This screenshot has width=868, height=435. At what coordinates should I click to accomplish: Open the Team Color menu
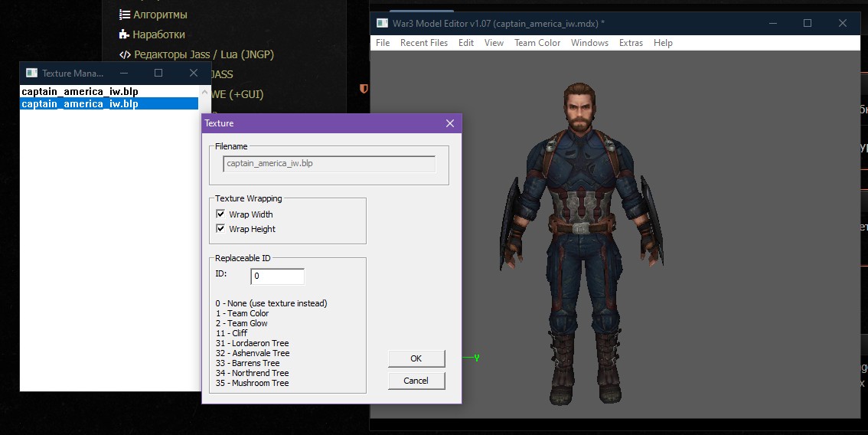coord(537,43)
